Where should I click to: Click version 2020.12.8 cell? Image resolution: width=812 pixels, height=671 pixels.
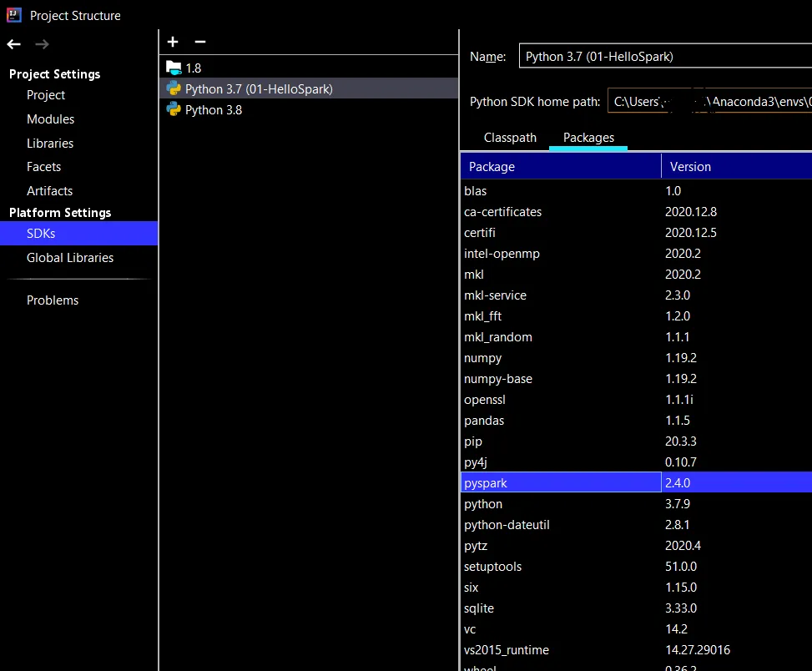(691, 212)
